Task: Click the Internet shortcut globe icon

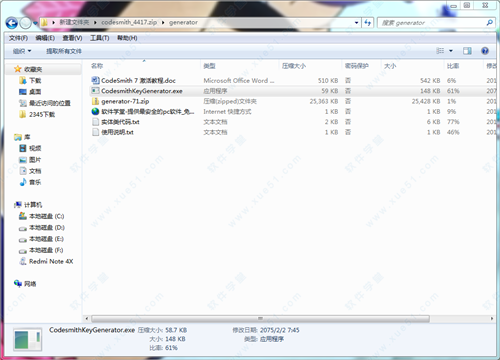Action: click(x=95, y=111)
